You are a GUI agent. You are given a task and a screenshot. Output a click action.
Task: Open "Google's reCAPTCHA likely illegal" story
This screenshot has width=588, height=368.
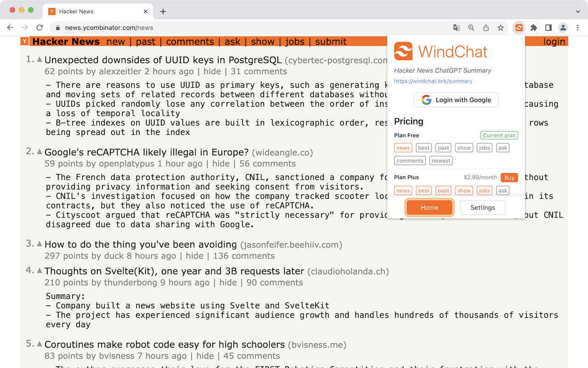[x=147, y=152]
